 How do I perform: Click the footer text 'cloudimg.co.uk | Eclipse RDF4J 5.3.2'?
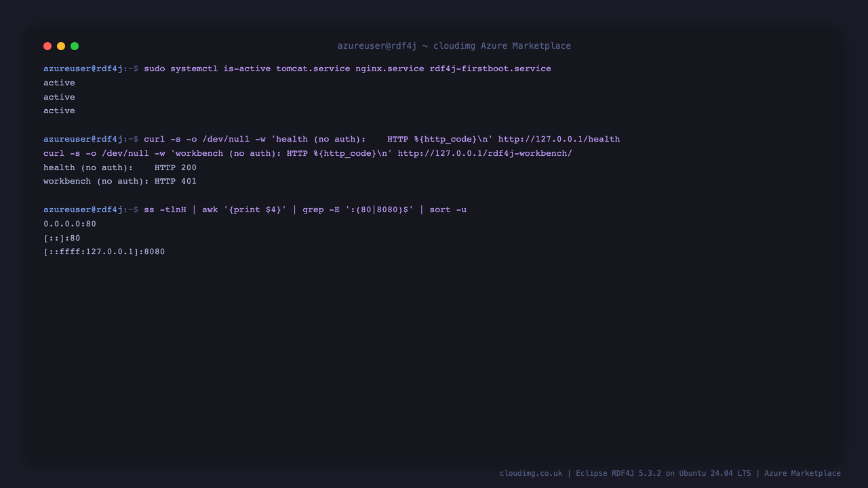pyautogui.click(x=580, y=473)
